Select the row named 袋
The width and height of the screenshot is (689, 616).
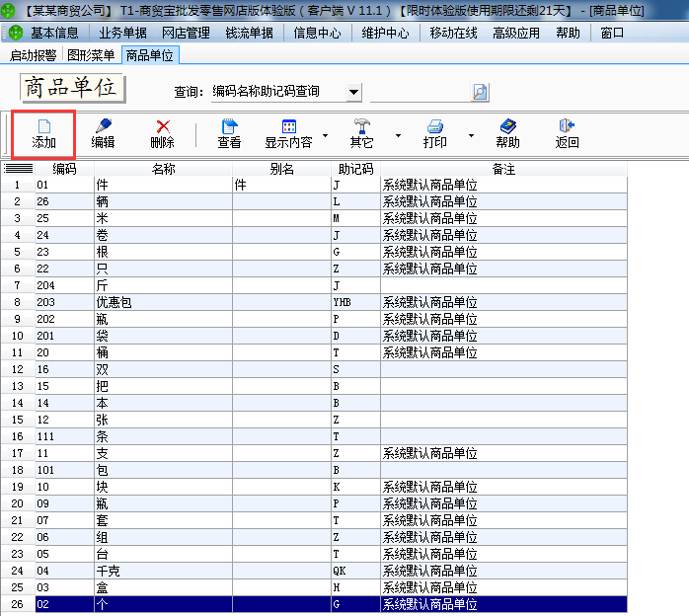pyautogui.click(x=314, y=336)
